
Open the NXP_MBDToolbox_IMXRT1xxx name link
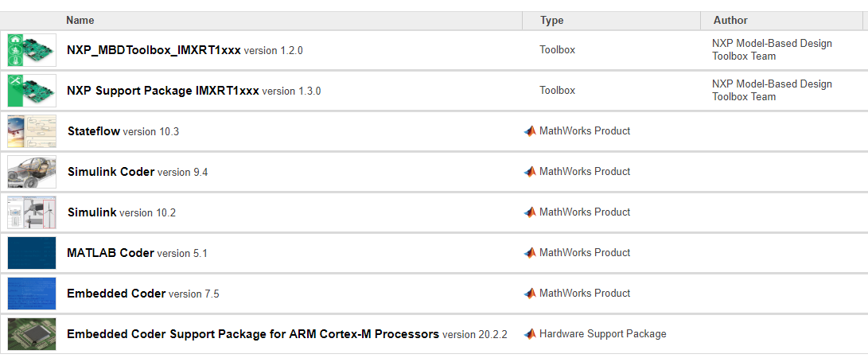pos(154,50)
